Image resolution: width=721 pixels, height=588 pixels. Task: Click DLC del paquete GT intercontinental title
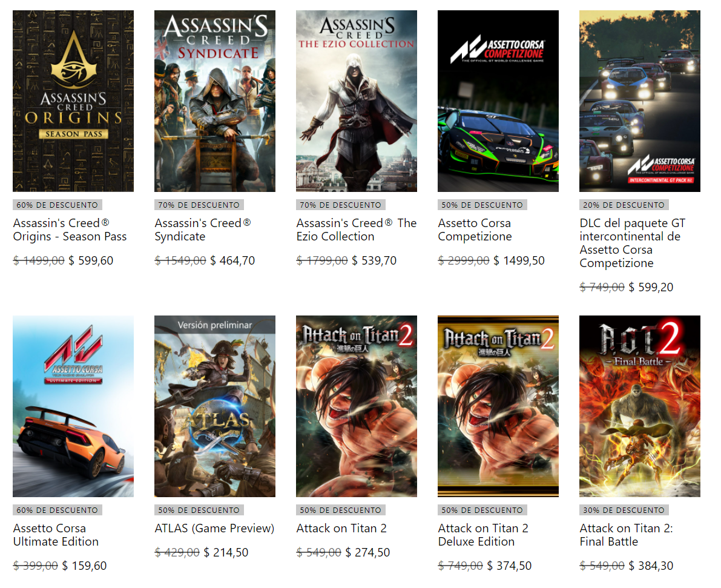[632, 243]
